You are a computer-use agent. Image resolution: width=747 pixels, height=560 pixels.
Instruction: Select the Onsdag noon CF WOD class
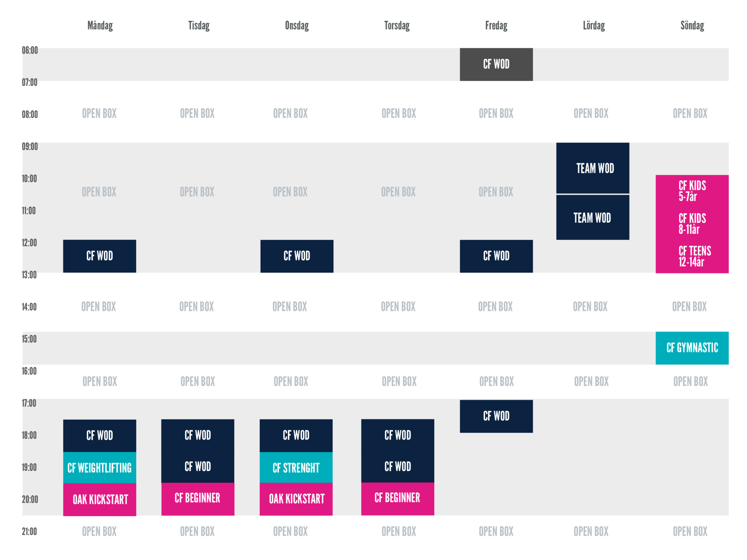point(297,256)
